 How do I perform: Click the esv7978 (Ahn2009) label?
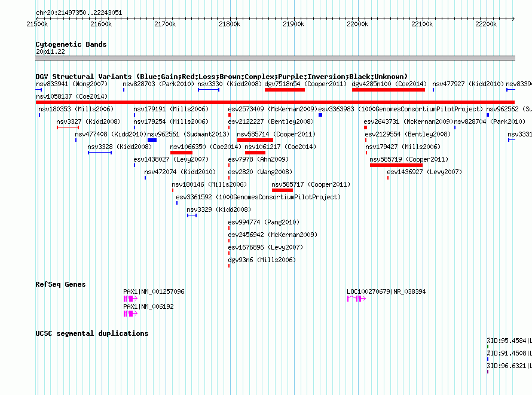pyautogui.click(x=258, y=159)
